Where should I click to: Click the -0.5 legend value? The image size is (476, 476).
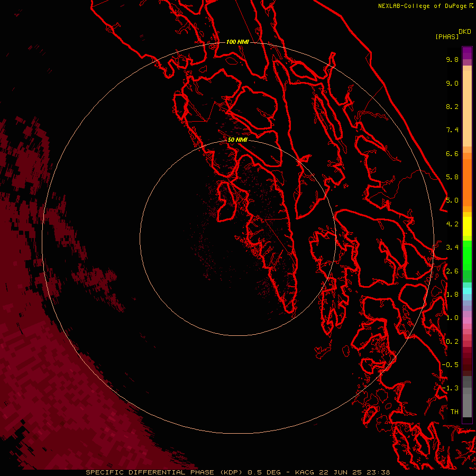click(x=450, y=365)
